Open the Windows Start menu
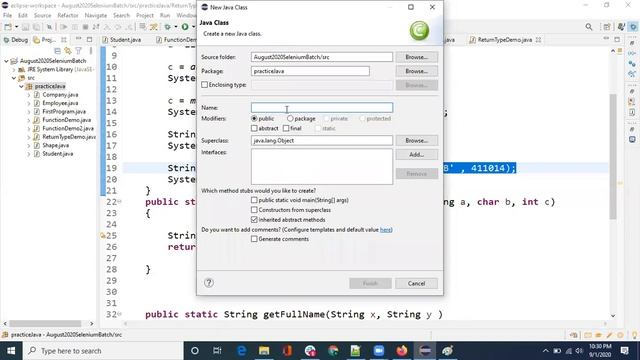This screenshot has width=640, height=360. pyautogui.click(x=11, y=351)
